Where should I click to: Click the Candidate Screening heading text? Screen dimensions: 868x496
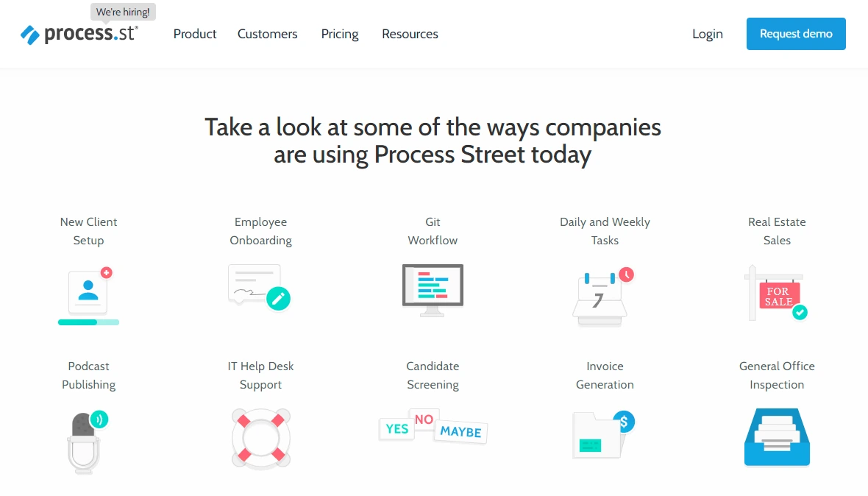433,375
